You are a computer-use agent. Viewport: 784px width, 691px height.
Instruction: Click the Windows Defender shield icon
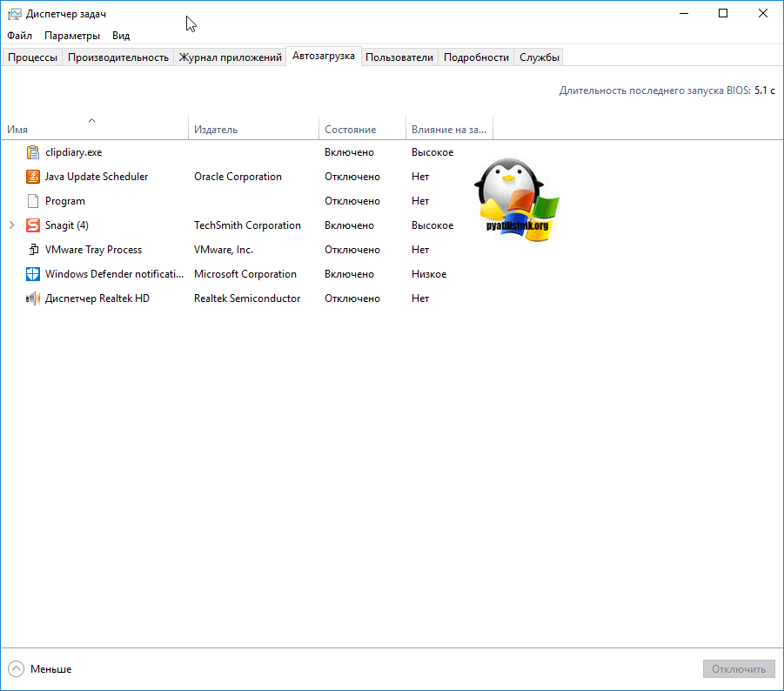point(33,274)
